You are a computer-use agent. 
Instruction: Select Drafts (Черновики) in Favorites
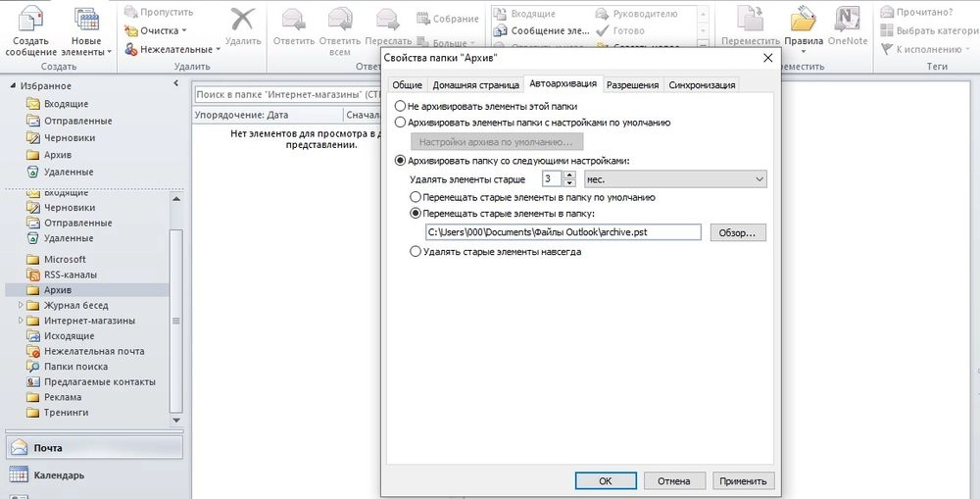(x=70, y=137)
